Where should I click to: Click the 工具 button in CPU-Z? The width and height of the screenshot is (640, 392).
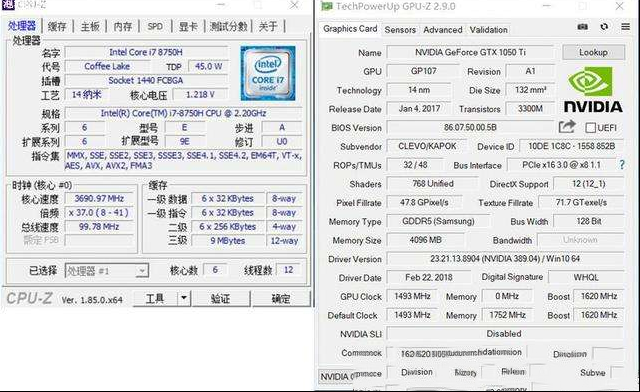[x=155, y=298]
